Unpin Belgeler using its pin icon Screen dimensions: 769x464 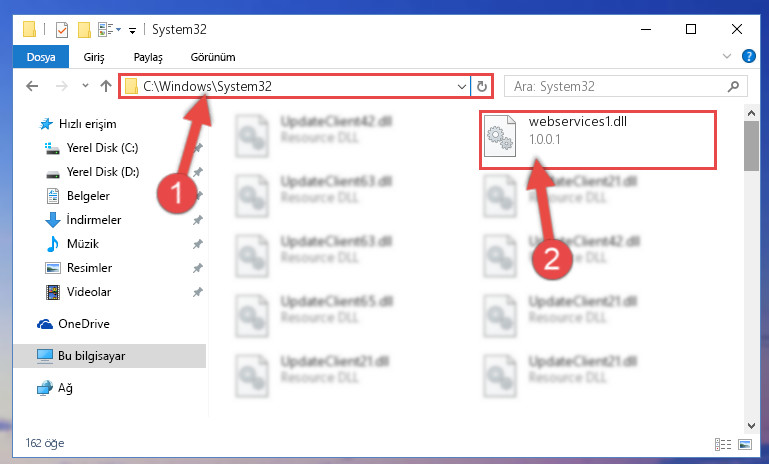pyautogui.click(x=198, y=196)
